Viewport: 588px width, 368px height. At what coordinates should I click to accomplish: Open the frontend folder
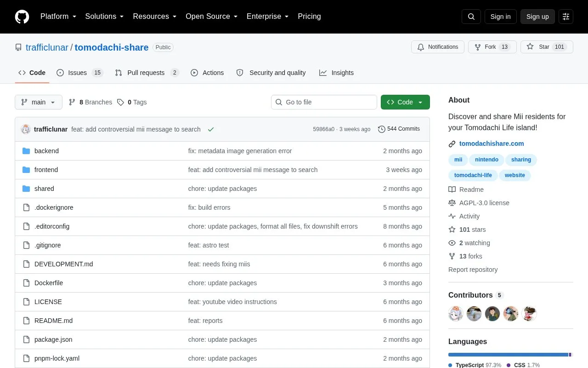coord(46,170)
